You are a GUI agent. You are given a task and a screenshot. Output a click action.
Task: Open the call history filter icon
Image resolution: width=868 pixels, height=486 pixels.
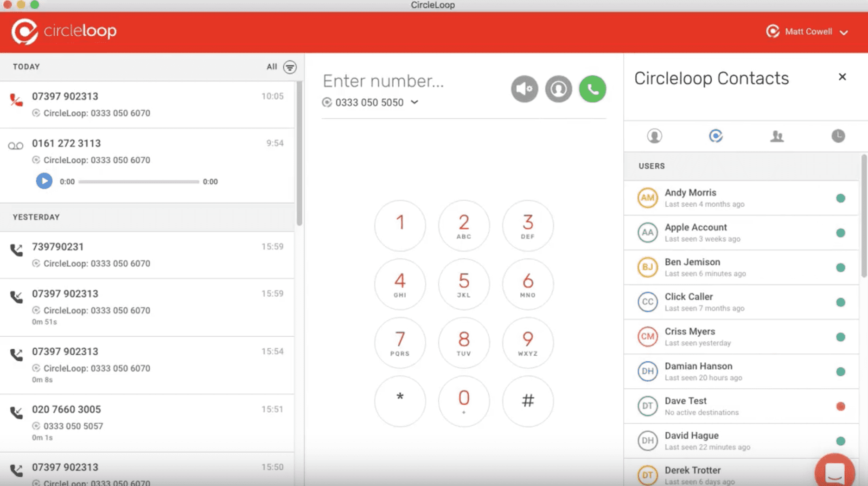click(290, 67)
